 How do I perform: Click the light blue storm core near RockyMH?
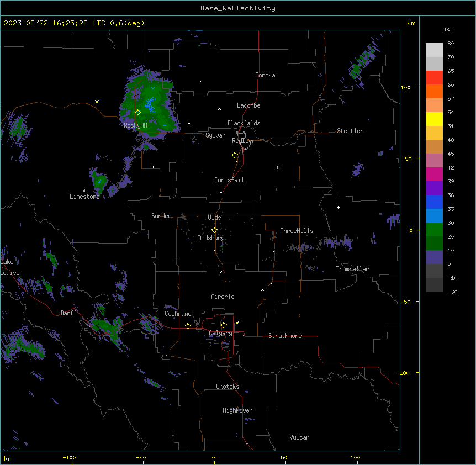[x=150, y=104]
